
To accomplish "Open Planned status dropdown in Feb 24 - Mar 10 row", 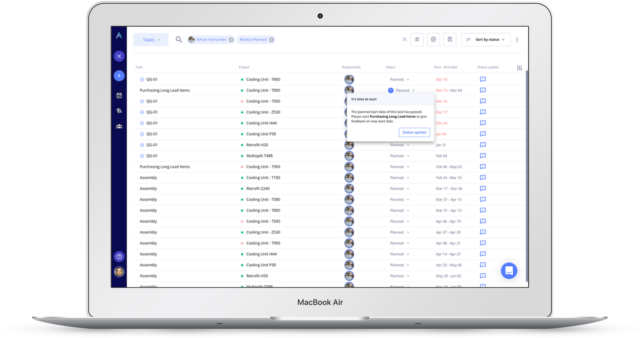I will tap(400, 178).
